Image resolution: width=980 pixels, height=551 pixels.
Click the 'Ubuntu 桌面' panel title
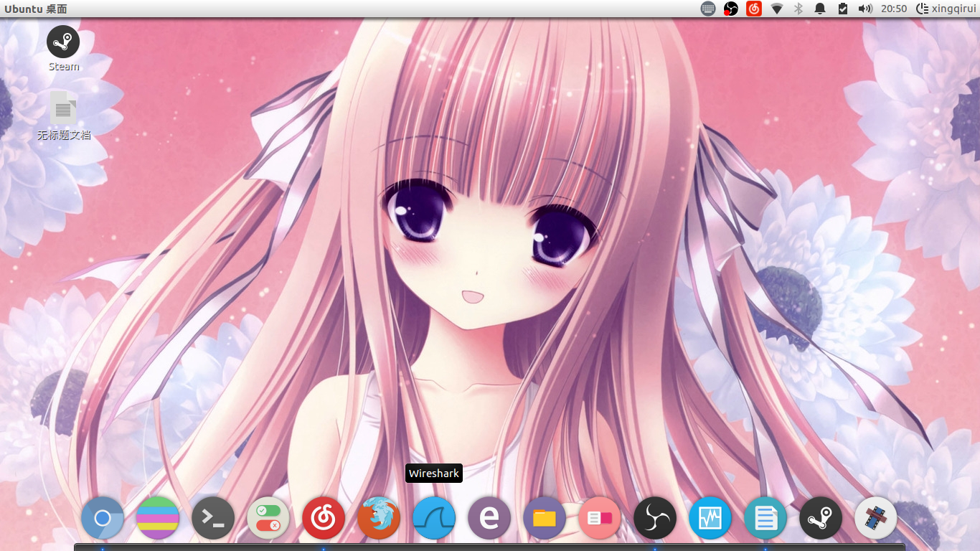(x=36, y=9)
